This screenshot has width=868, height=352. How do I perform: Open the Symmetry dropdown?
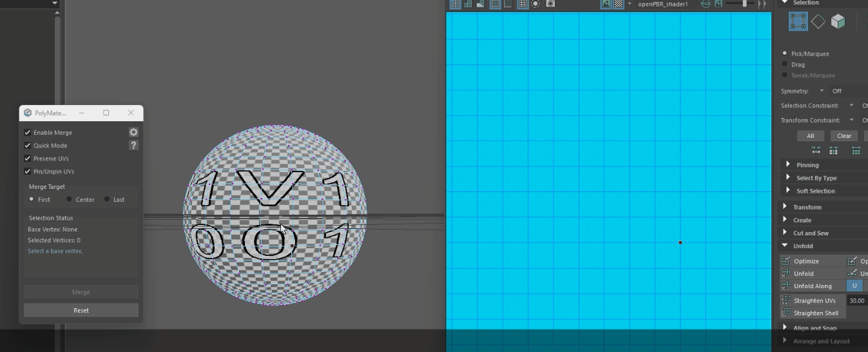(822, 91)
